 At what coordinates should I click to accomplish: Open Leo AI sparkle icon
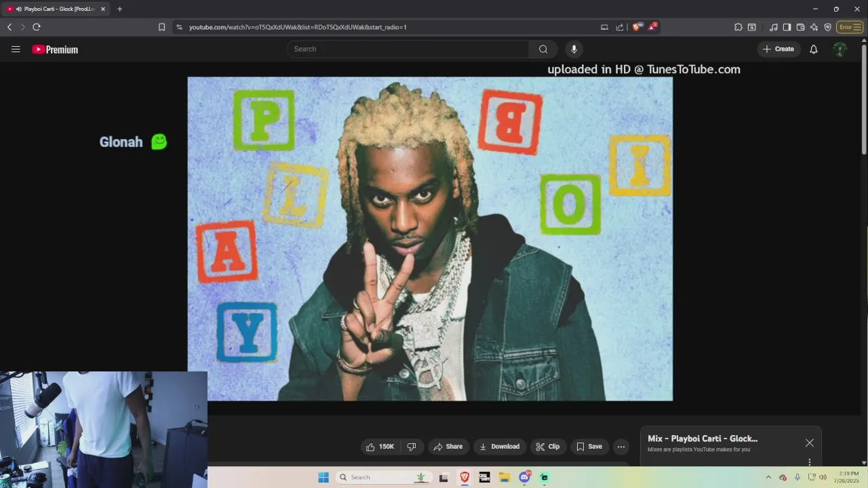[x=814, y=27]
